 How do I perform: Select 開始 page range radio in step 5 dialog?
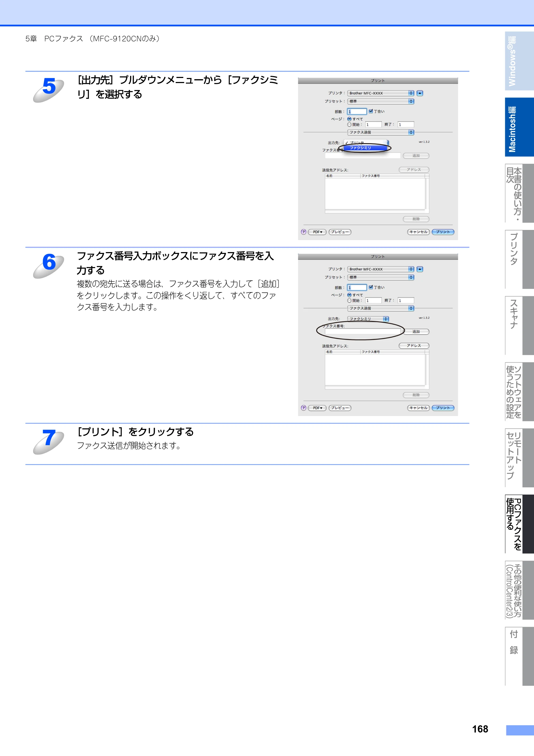pos(349,124)
